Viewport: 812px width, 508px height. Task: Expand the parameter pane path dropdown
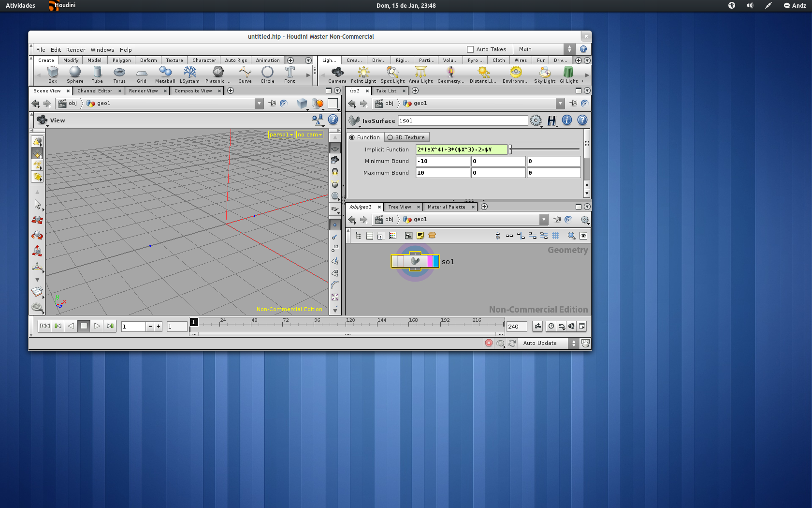tap(560, 103)
